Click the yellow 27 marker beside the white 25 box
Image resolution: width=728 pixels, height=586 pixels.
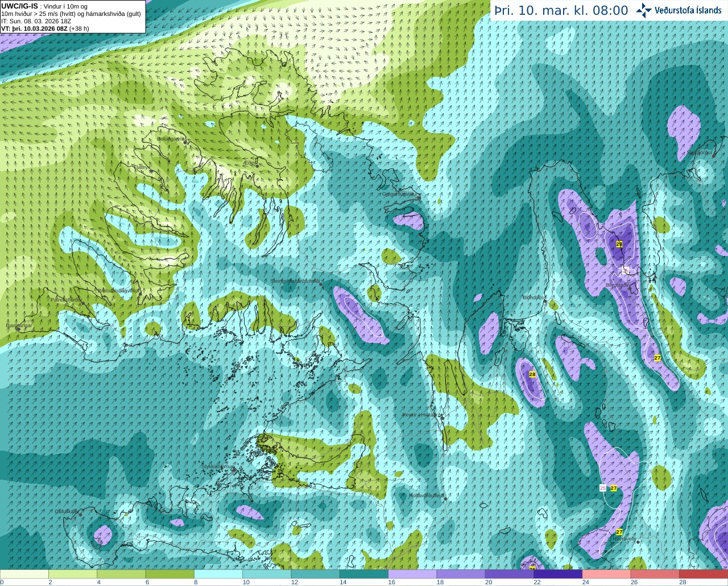pos(614,488)
